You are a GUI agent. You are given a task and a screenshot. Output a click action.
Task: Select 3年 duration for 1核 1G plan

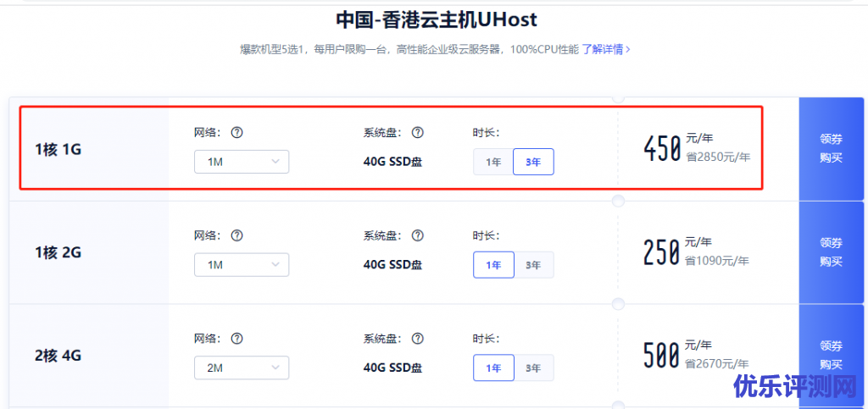pyautogui.click(x=533, y=162)
